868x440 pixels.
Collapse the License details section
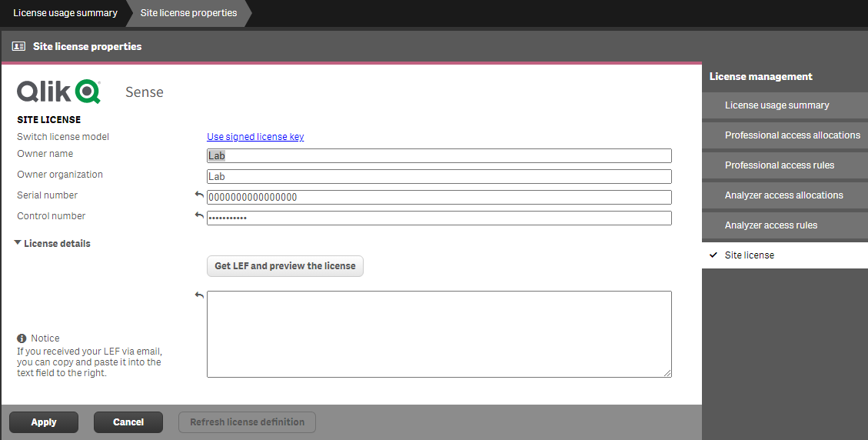pyautogui.click(x=18, y=243)
